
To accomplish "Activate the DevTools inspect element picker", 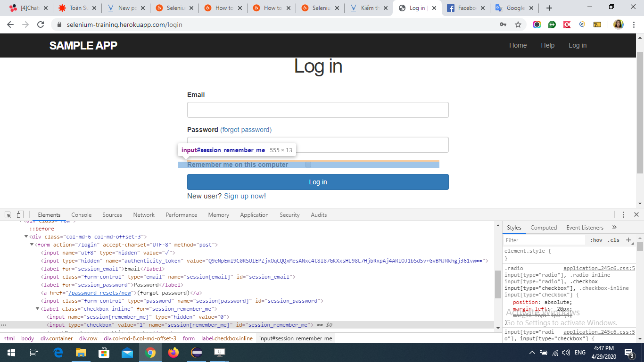I will coord(8,214).
